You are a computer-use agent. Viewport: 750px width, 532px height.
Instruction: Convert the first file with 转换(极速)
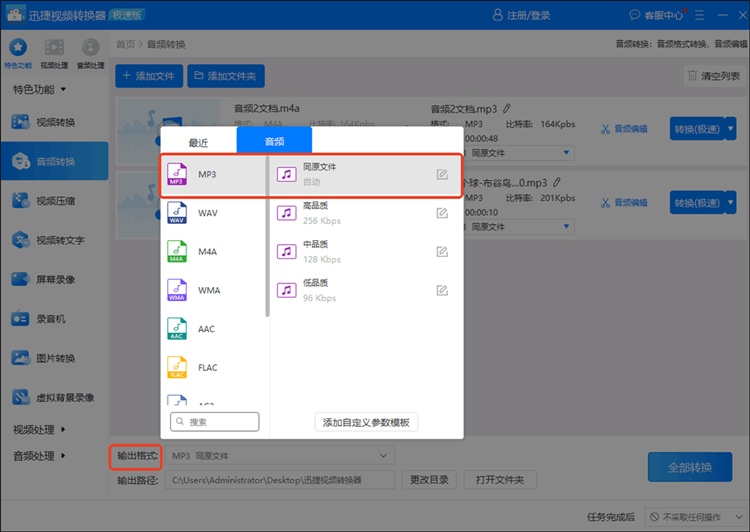tap(697, 129)
